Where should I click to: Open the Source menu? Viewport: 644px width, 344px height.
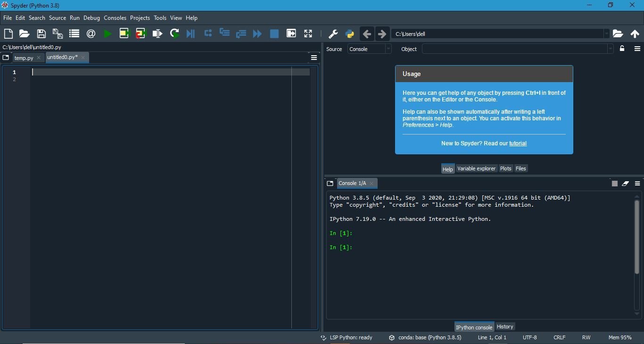tap(58, 18)
